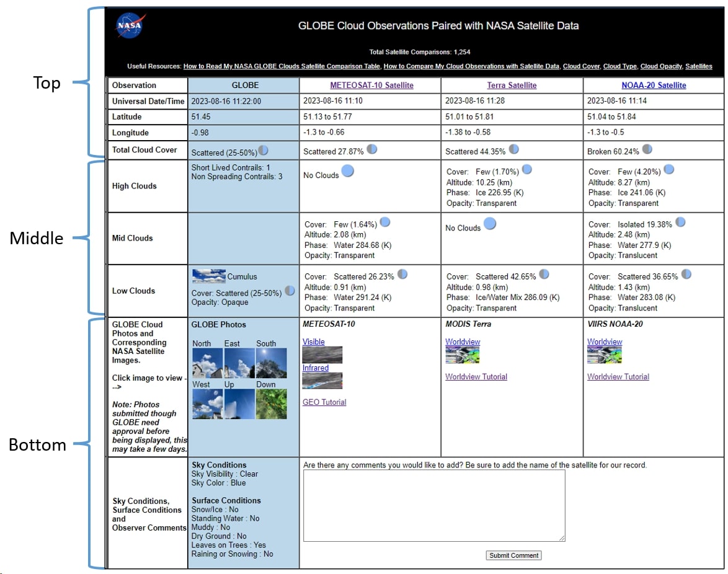728x574 pixels.
Task: Click cloud icon beside Few (1.70%)
Action: [x=527, y=169]
